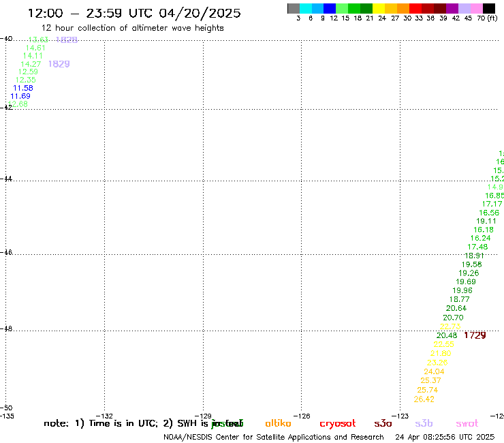Click the 19.26 wave height value
The width and height of the screenshot is (504, 443).
pos(469,273)
